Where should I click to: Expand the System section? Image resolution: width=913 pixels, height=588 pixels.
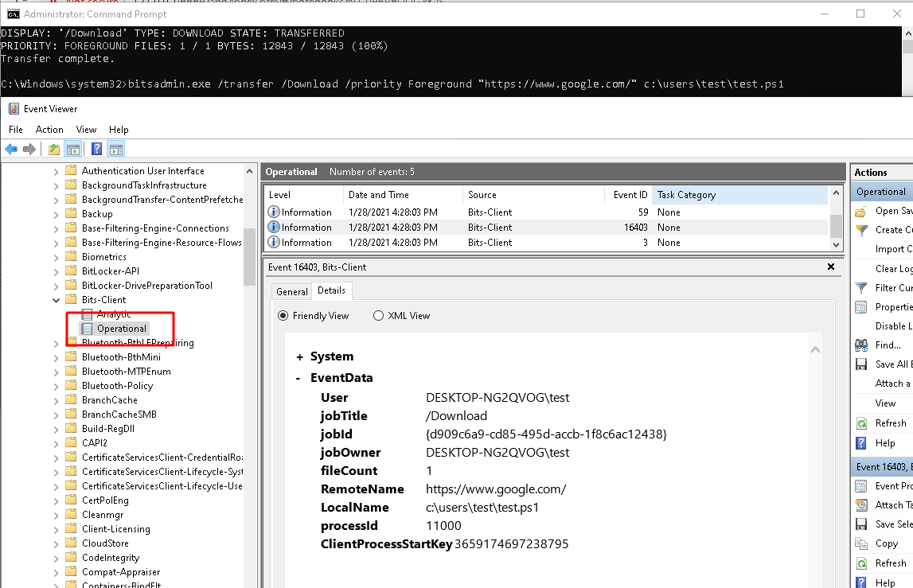[299, 357]
